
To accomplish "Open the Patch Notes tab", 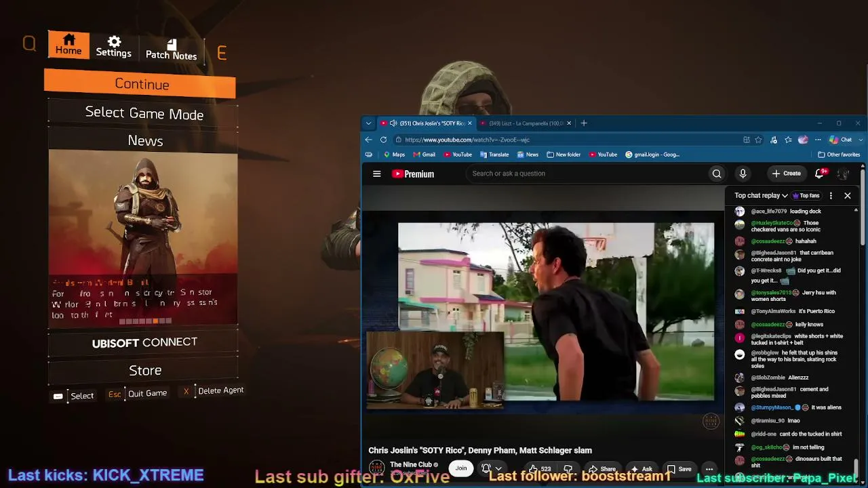I will (x=171, y=49).
